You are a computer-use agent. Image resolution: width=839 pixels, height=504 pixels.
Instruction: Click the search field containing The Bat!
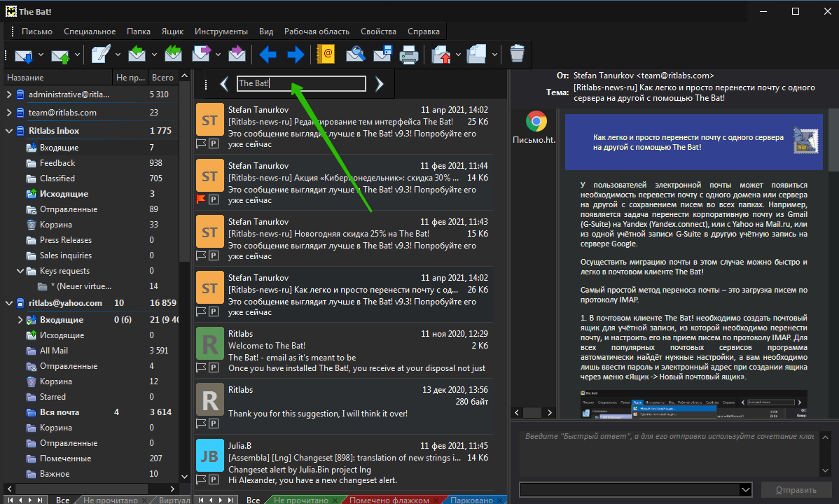pyautogui.click(x=302, y=83)
